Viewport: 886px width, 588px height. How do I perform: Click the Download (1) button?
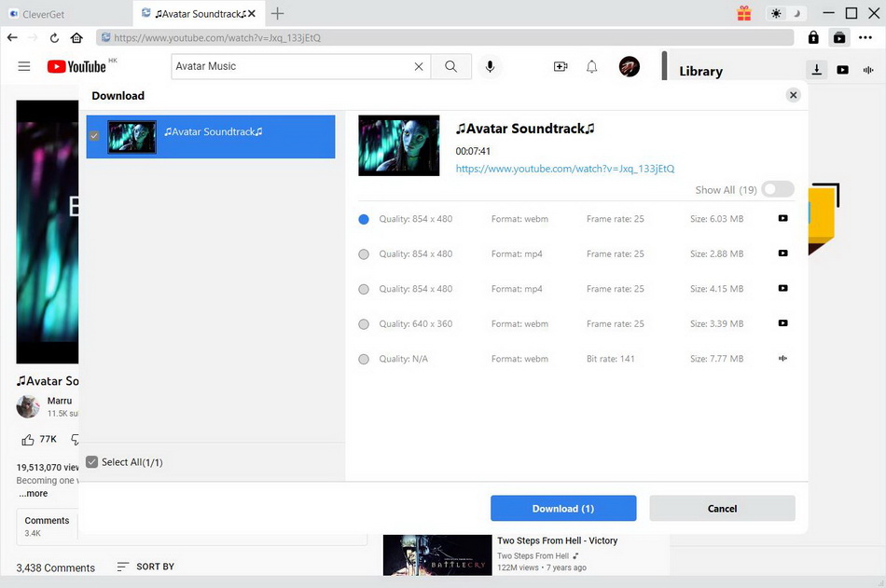[563, 508]
